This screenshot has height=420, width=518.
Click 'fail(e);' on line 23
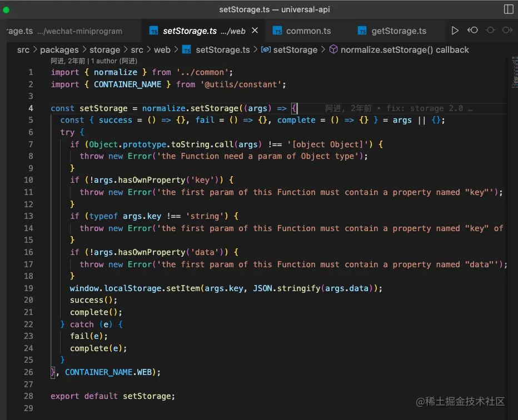[x=88, y=336]
